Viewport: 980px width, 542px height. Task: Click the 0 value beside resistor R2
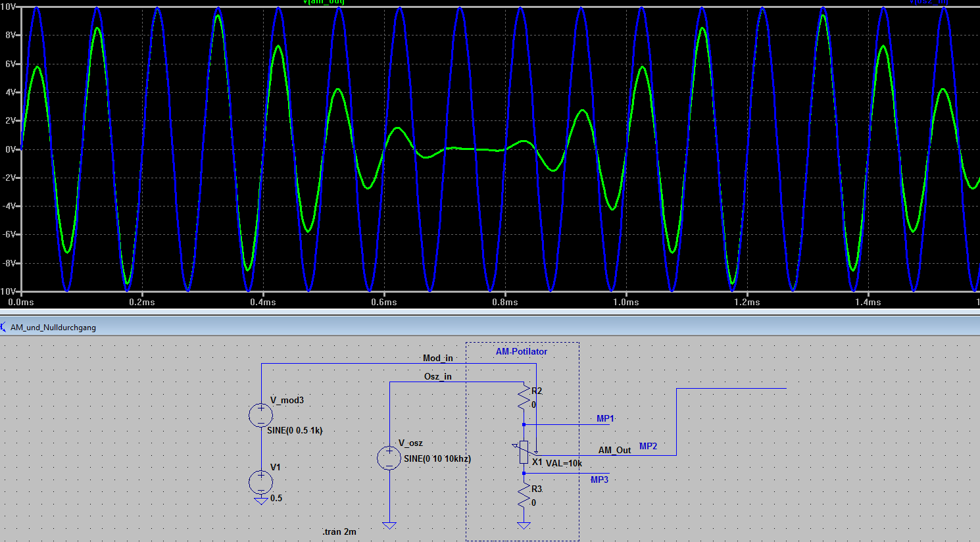(533, 405)
